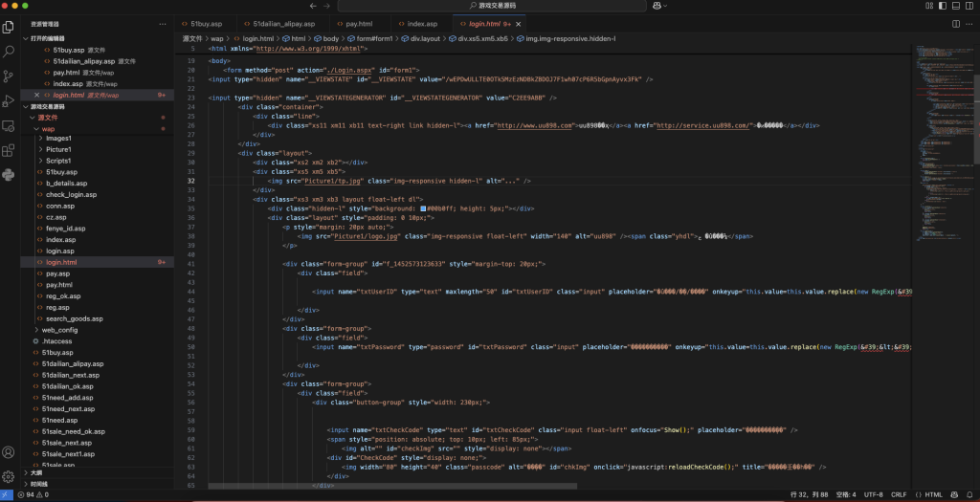Click the Copilot status icon in status bar

coord(954,494)
